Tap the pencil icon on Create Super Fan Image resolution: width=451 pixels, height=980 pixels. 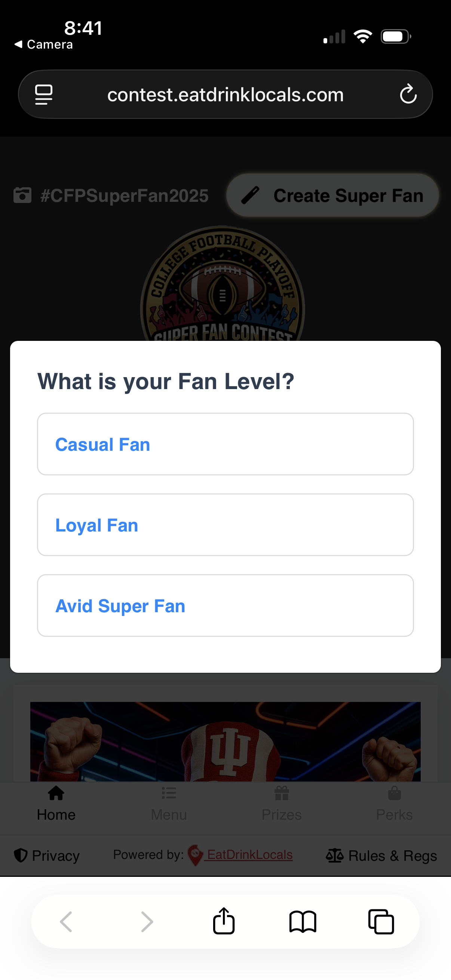pos(251,195)
